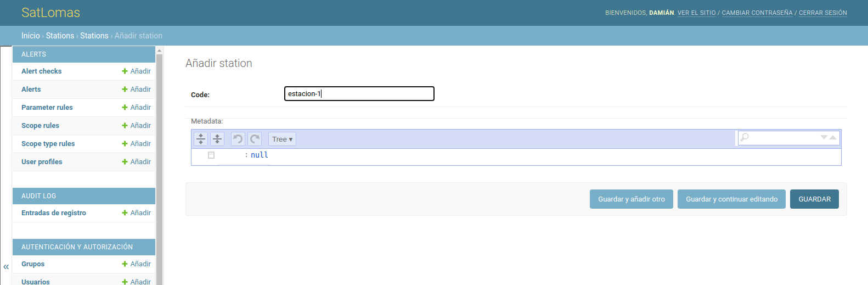Click the sidebar scrollbar up arrow
Screen dimensions: 868x285
(160, 50)
